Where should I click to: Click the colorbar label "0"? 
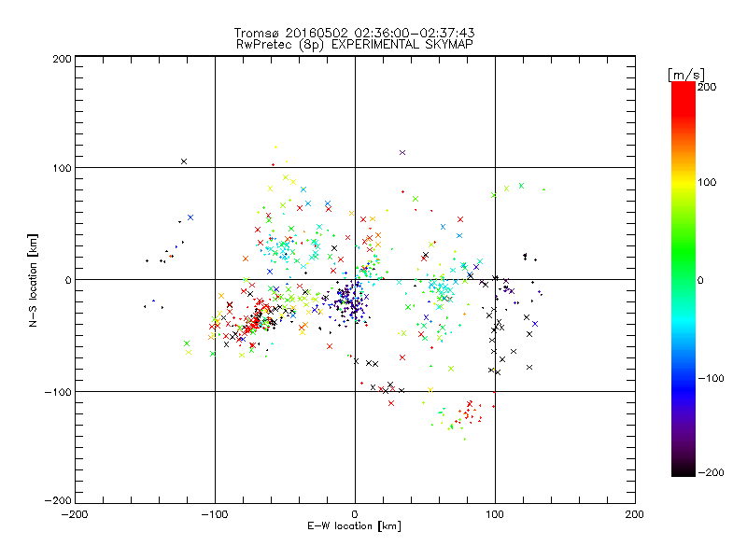pos(700,280)
